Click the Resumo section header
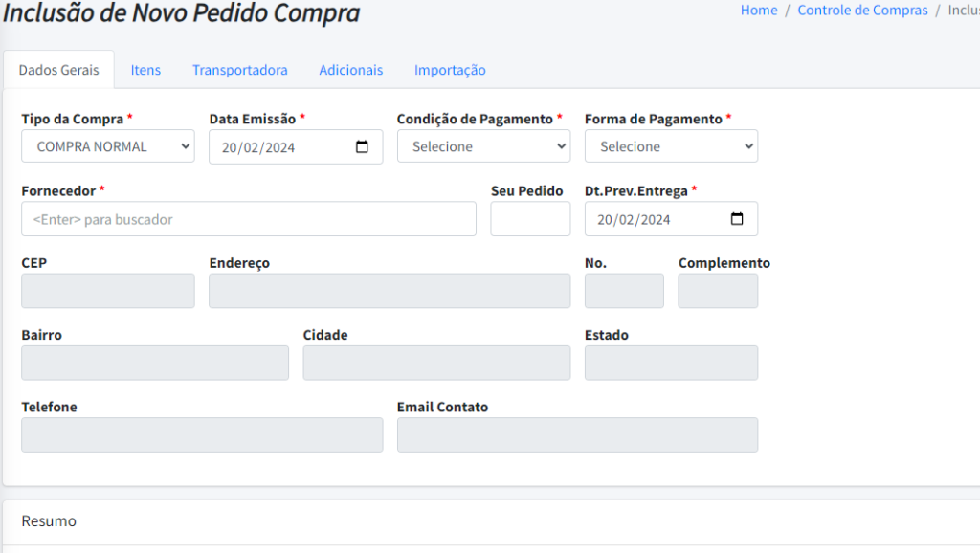 point(49,521)
